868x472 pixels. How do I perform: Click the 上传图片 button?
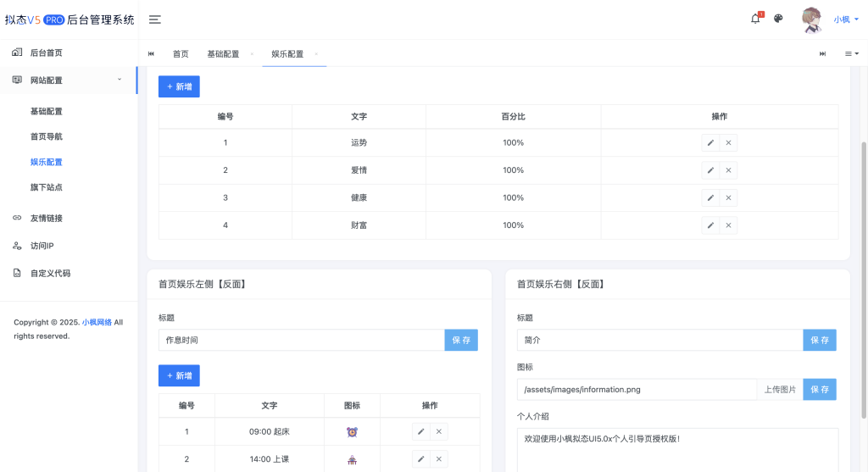780,390
